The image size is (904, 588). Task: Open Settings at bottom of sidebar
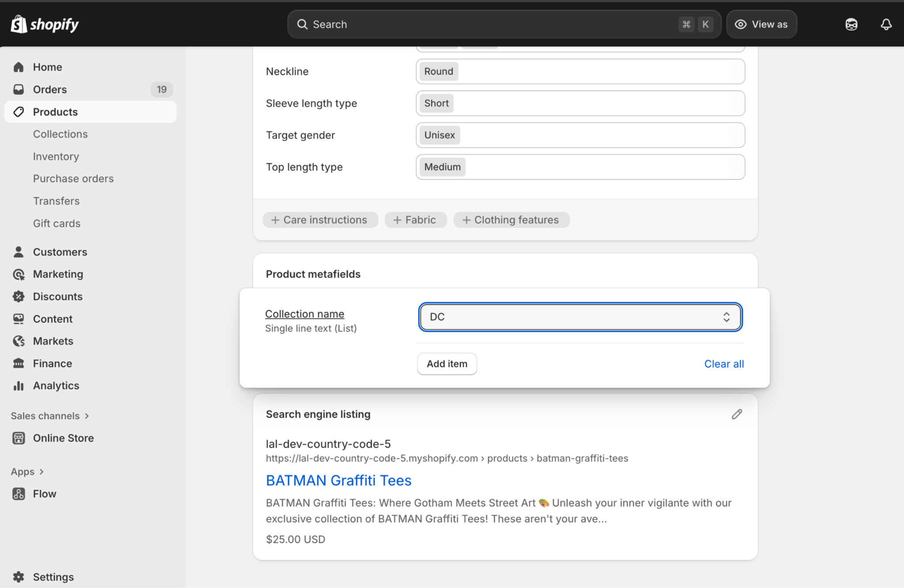(x=53, y=577)
